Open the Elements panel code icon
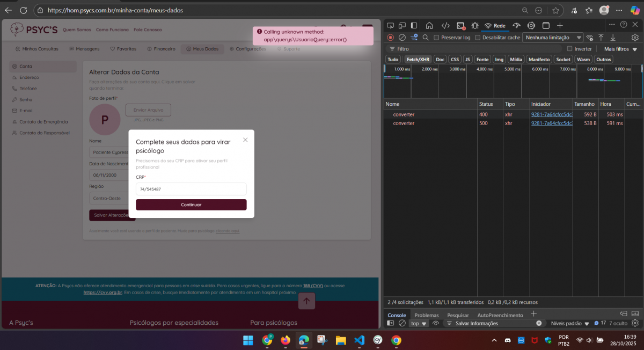The width and height of the screenshot is (644, 350). coord(445,25)
